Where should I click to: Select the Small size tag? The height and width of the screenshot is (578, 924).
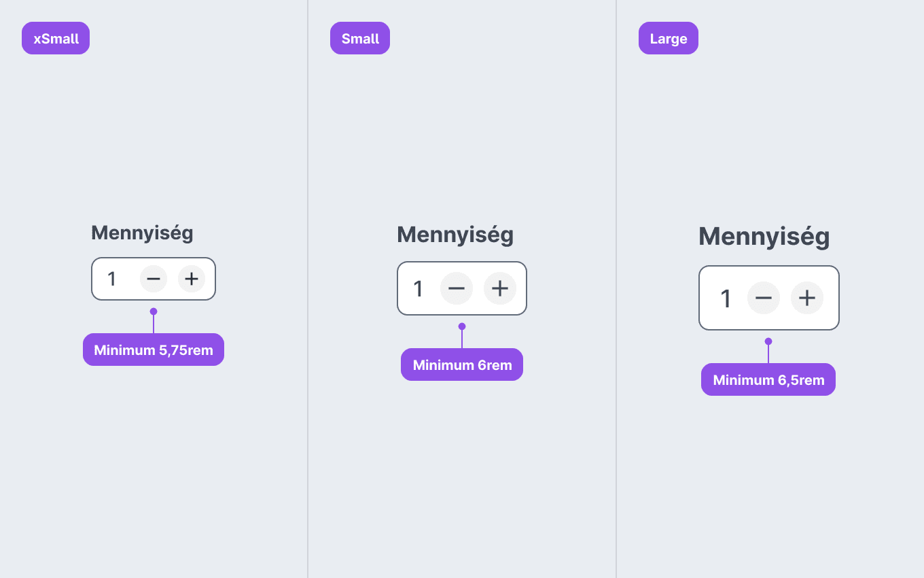[x=360, y=38]
